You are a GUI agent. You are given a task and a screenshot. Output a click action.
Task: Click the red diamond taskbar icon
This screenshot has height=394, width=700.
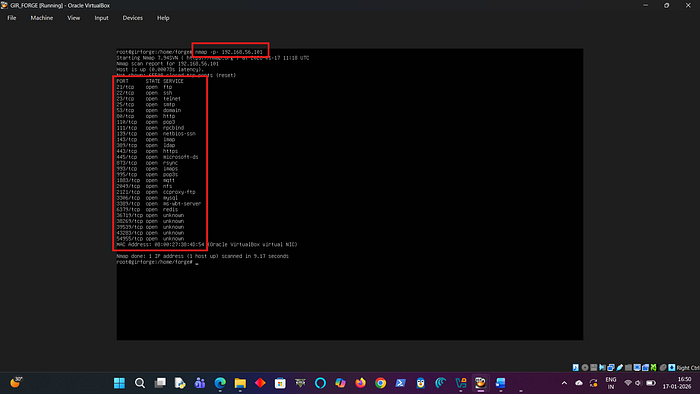(260, 383)
